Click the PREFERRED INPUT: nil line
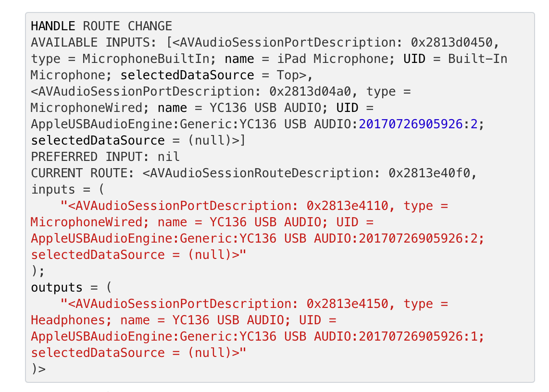549x392 pixels. point(105,157)
